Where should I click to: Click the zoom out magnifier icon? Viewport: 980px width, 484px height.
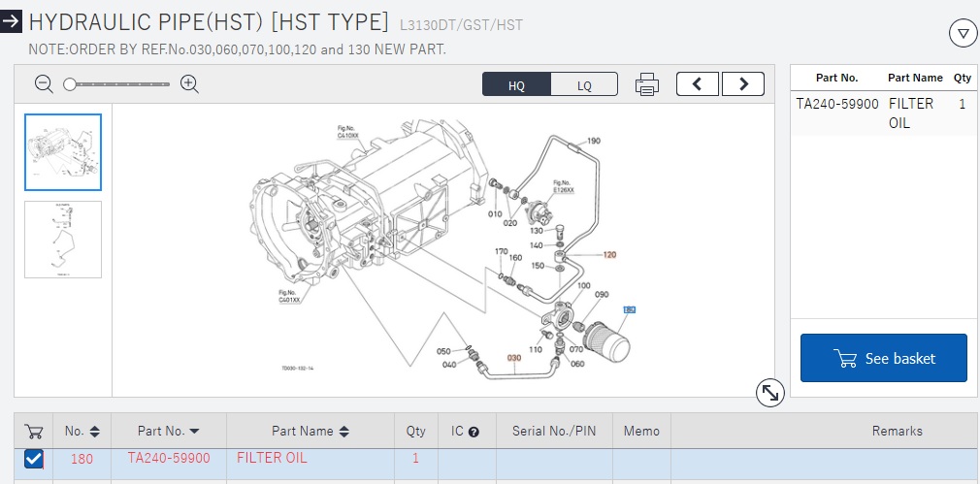tap(44, 84)
